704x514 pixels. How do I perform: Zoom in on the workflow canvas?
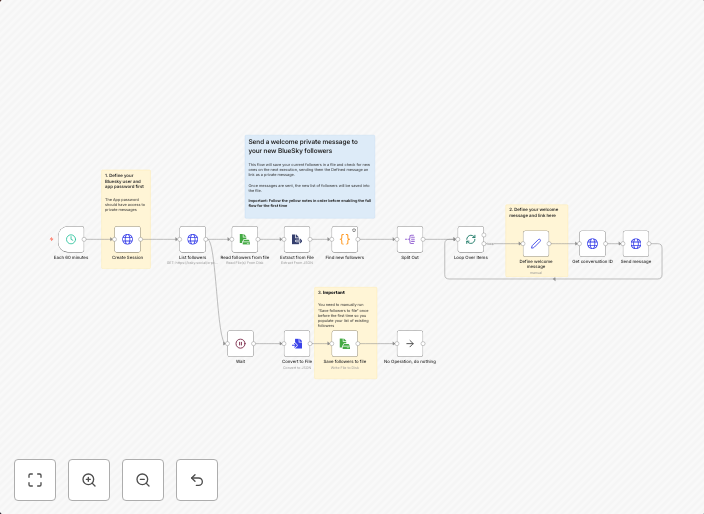click(89, 480)
